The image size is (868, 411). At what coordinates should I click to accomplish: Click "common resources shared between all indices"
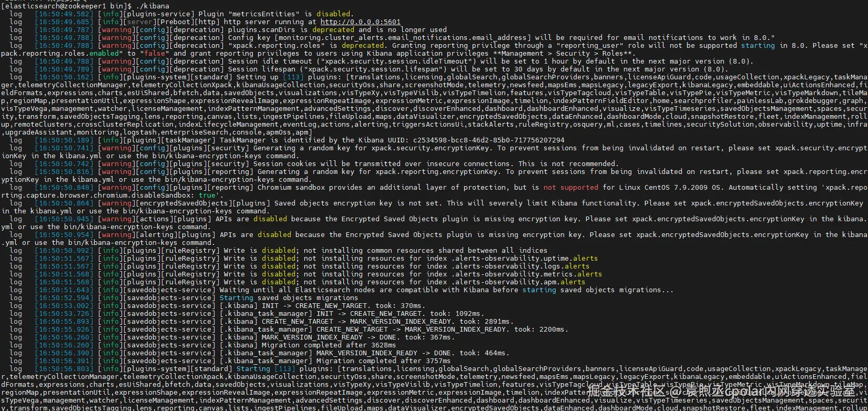[457, 250]
